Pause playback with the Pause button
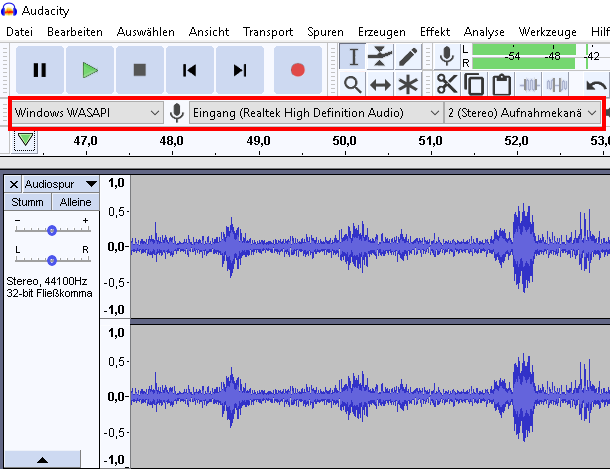 [x=40, y=70]
